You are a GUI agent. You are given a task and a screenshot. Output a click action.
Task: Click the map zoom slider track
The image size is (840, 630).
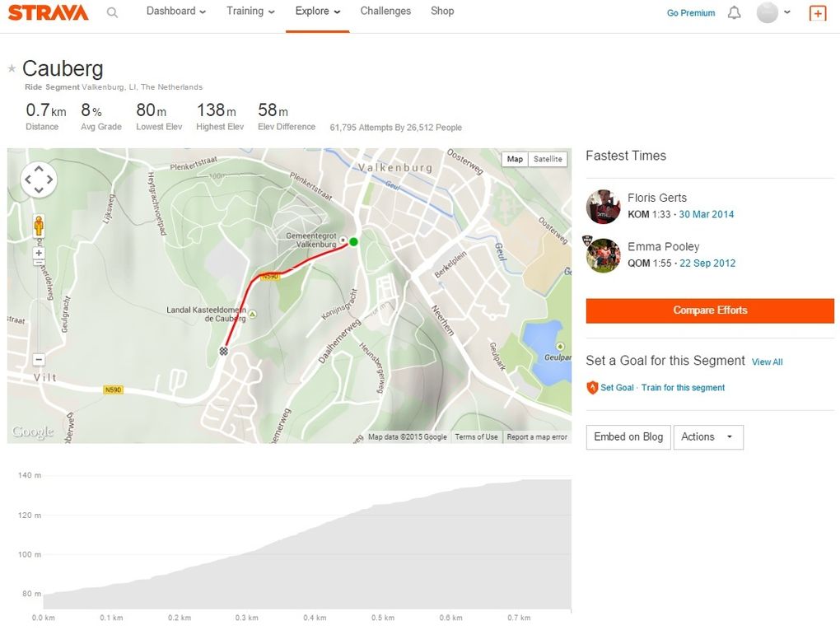(39, 305)
